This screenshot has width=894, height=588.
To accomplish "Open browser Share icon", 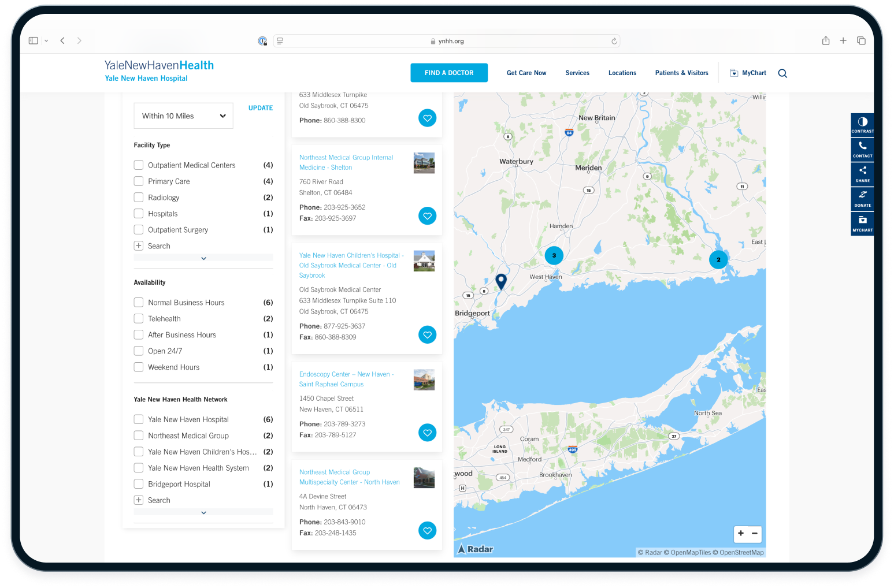I will [x=826, y=40].
